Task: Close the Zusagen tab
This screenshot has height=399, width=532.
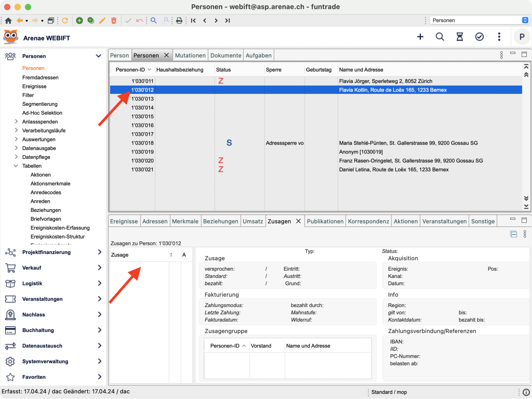Action: point(298,221)
